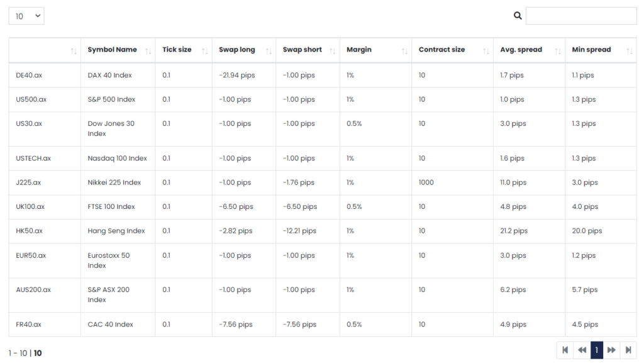
Task: Select page 1 in pagination
Action: [597, 350]
